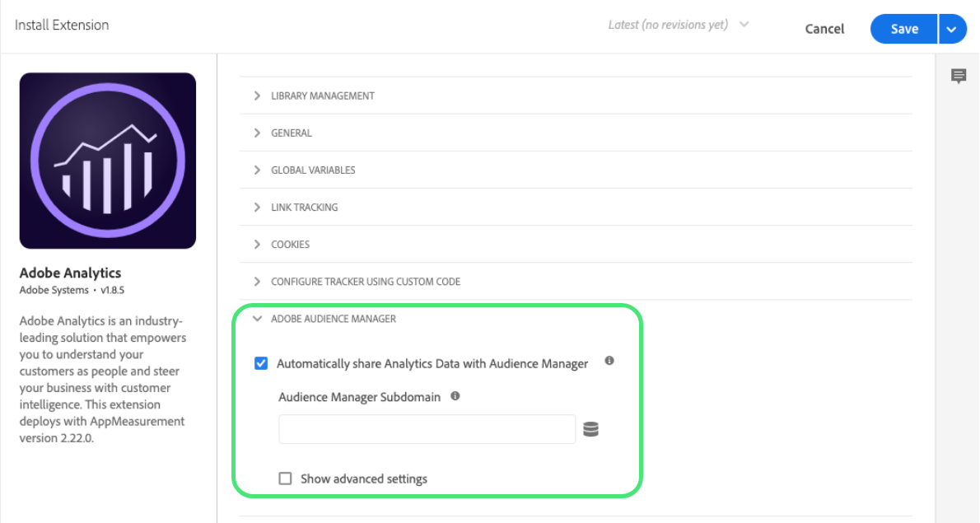Expand the Link Tracking section

576,207
